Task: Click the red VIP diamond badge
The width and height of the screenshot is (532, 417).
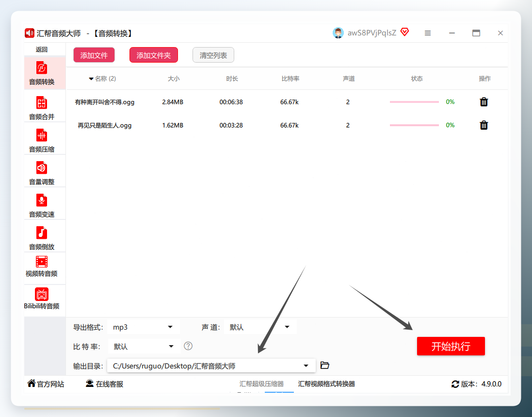Action: coord(404,32)
